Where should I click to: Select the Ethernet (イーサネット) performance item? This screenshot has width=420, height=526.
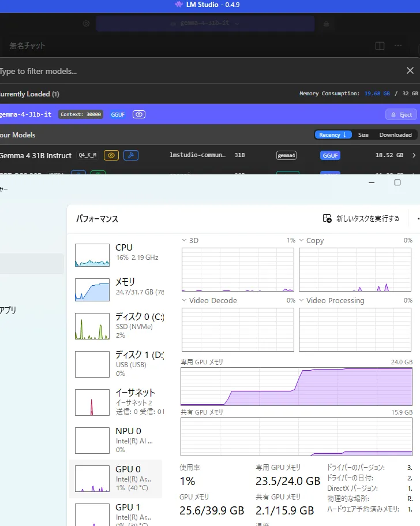pos(115,401)
